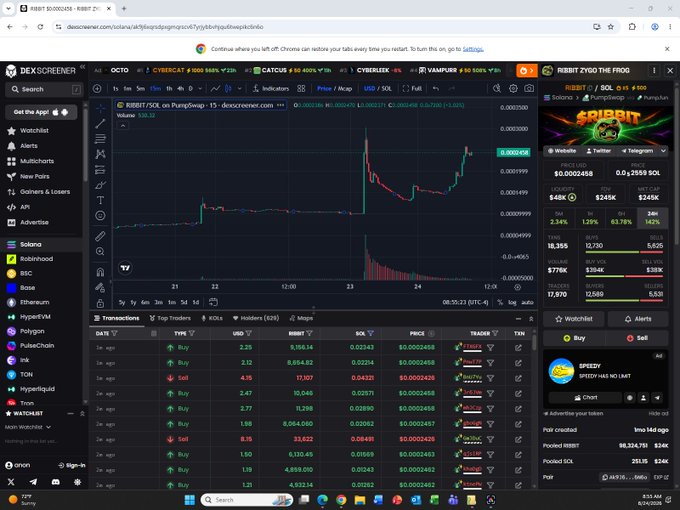Screen dimensions: 680x510
Task: Open the chart layout grid selector
Action: tap(301, 88)
